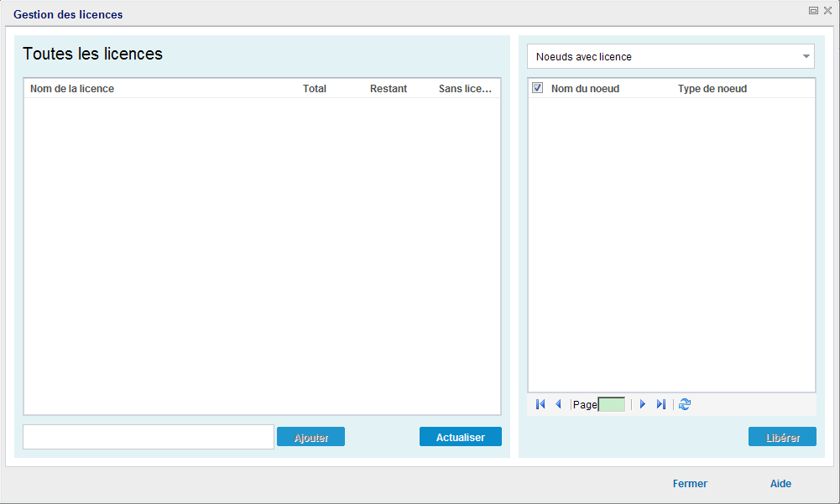
Task: Click the license name input next to Ajouter
Action: (x=148, y=436)
